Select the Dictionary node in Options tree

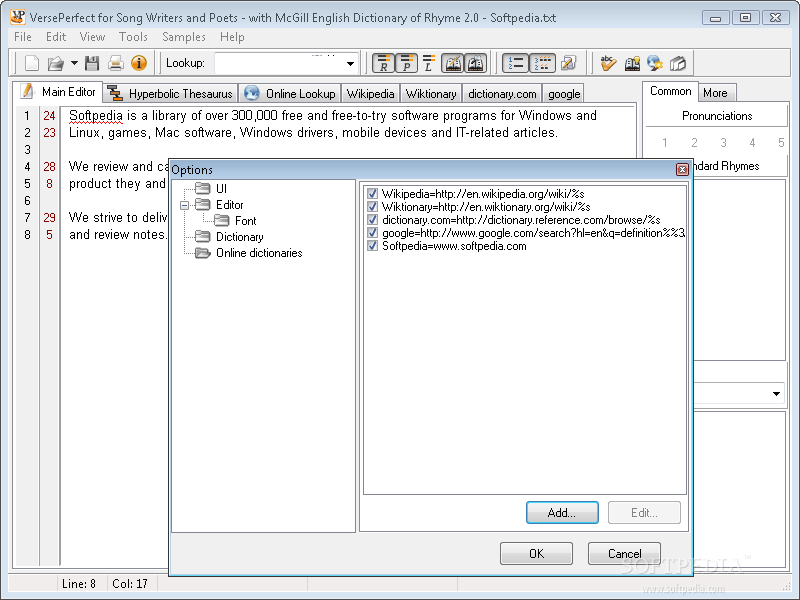[x=239, y=237]
